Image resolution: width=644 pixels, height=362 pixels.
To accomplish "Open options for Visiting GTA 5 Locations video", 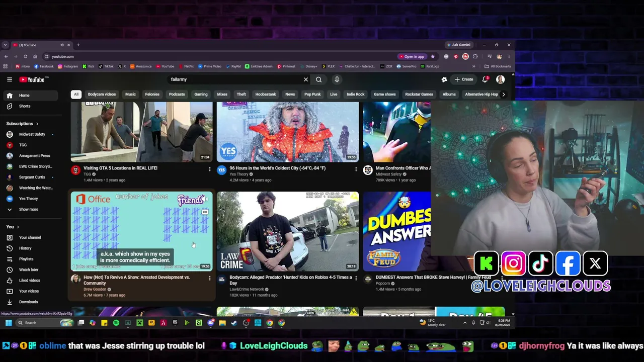I will coord(210,169).
